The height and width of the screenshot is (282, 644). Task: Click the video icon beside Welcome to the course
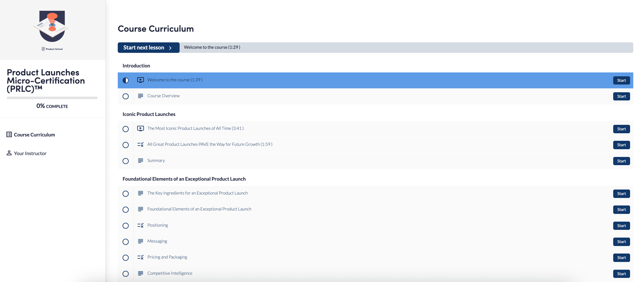point(140,80)
